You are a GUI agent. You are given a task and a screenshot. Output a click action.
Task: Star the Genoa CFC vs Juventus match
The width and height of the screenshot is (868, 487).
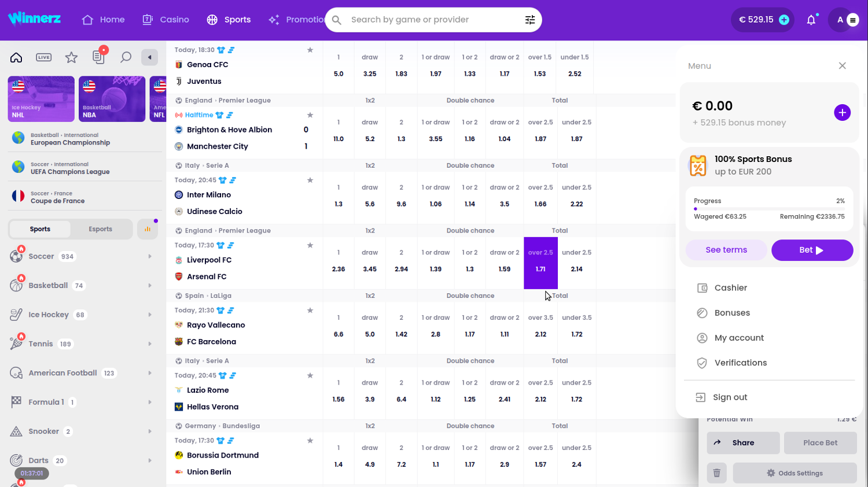tap(310, 50)
